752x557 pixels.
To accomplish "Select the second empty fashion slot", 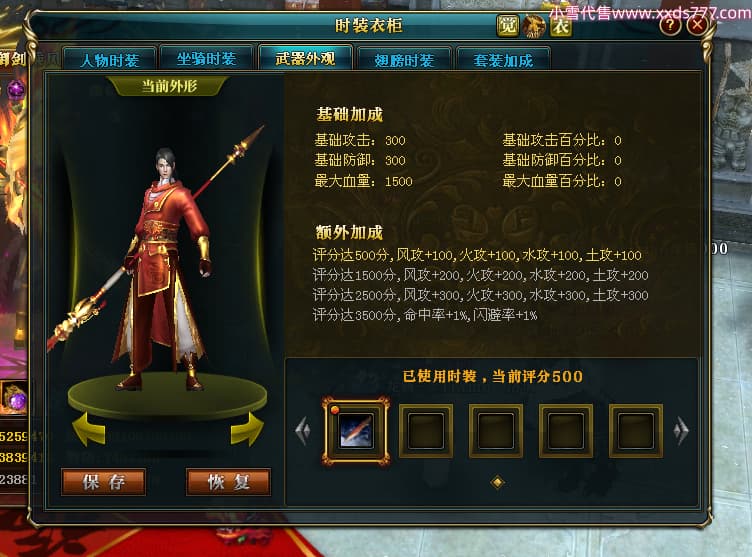I will click(426, 431).
